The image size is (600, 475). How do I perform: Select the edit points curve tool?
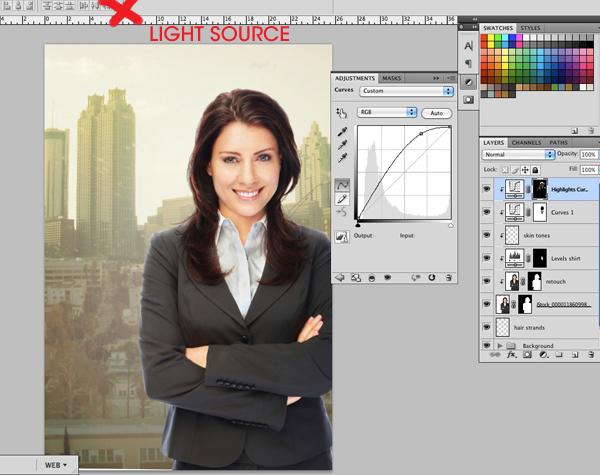click(341, 184)
